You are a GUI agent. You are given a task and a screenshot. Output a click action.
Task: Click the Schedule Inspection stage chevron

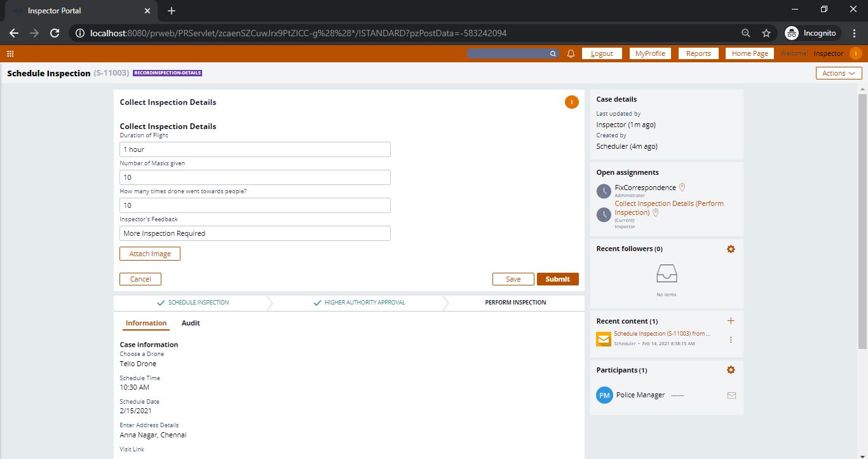coord(193,303)
